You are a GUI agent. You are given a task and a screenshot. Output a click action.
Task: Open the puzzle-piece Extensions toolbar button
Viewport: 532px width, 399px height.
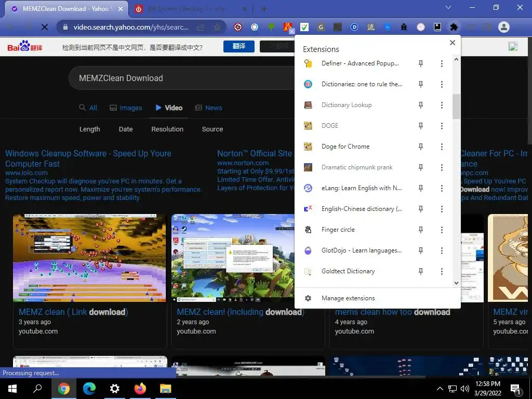(x=454, y=27)
